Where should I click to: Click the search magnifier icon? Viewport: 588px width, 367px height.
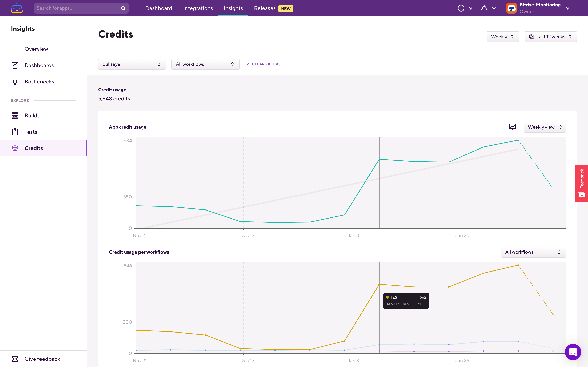pos(123,8)
